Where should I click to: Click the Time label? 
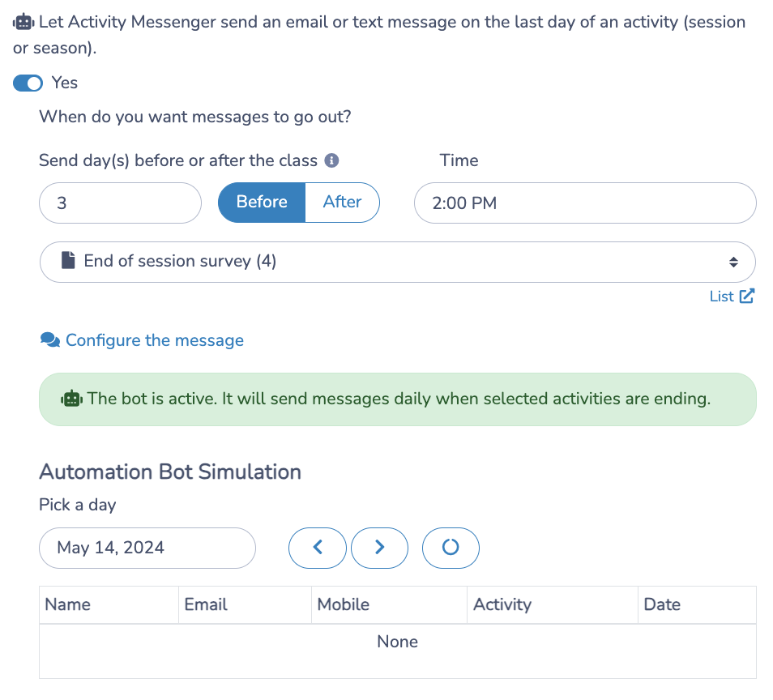[459, 160]
